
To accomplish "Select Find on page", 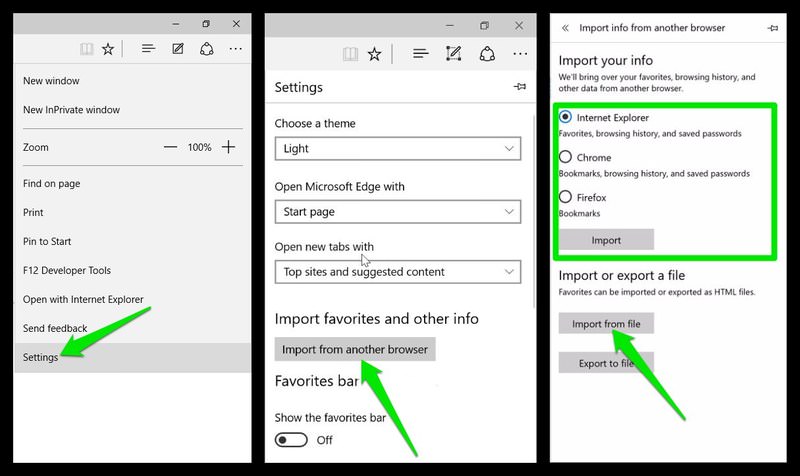I will 132,183.
